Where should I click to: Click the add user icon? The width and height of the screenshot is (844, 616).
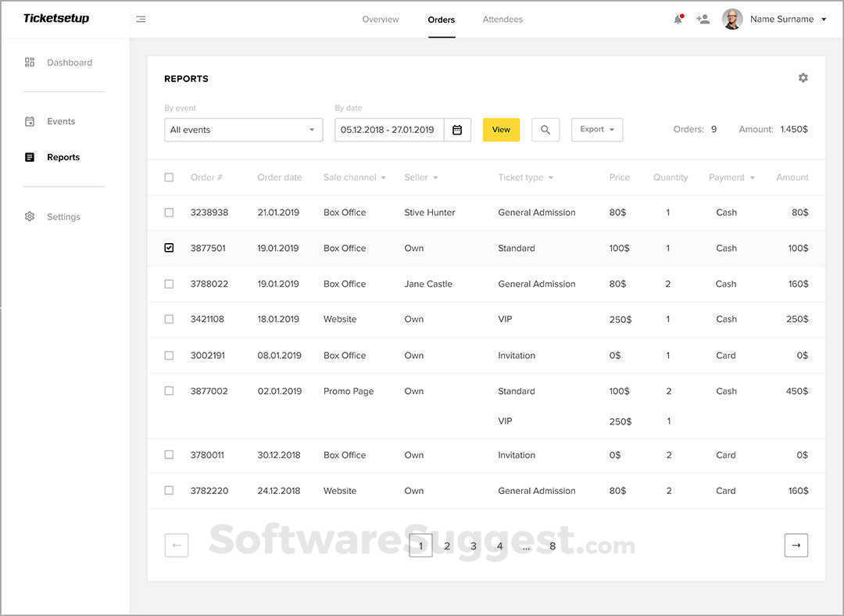click(703, 20)
